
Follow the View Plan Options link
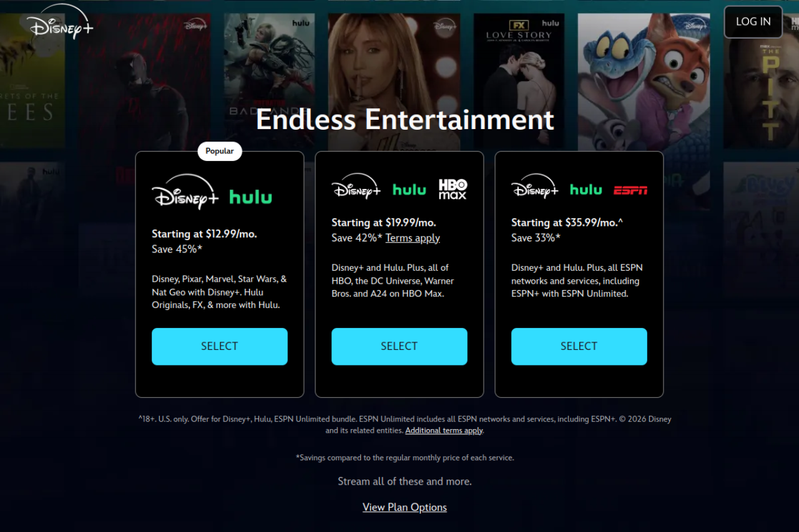[x=404, y=507]
